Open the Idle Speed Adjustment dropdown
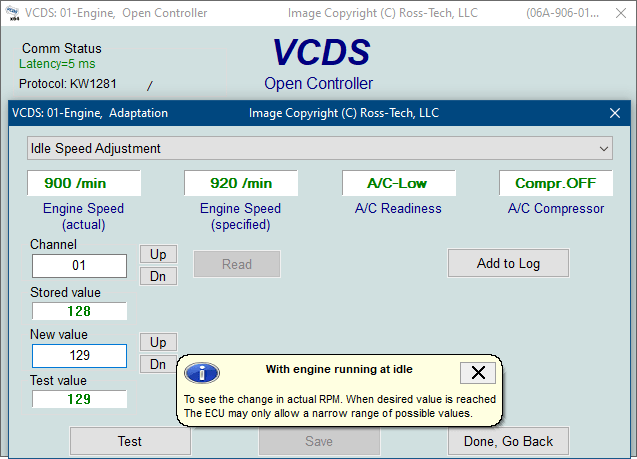Image resolution: width=637 pixels, height=459 pixels. [x=320, y=148]
